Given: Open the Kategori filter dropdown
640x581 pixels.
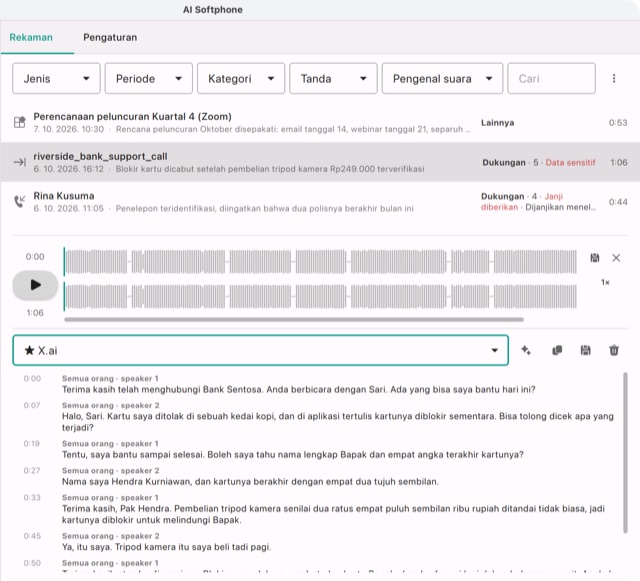Looking at the screenshot, I should 241,78.
